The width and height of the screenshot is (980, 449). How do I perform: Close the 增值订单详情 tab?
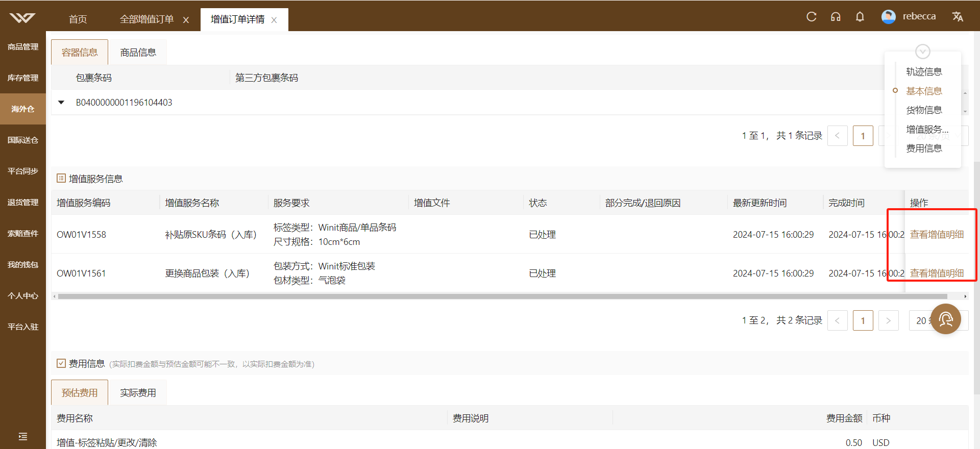[x=274, y=20]
